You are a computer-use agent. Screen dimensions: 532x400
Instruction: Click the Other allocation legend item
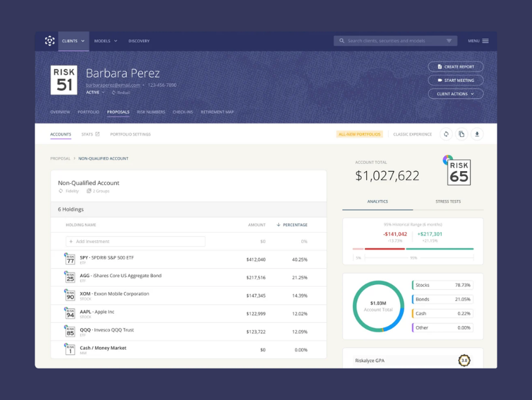443,328
